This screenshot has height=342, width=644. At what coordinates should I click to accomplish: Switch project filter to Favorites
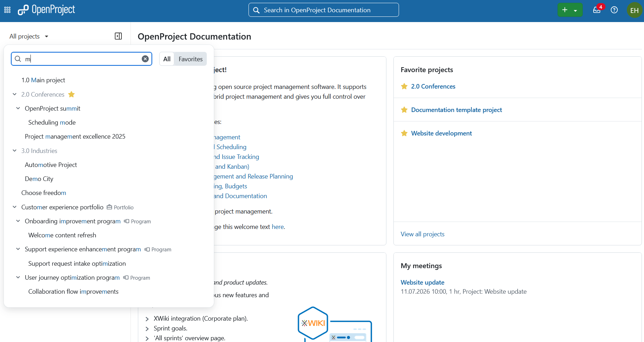[x=190, y=59]
